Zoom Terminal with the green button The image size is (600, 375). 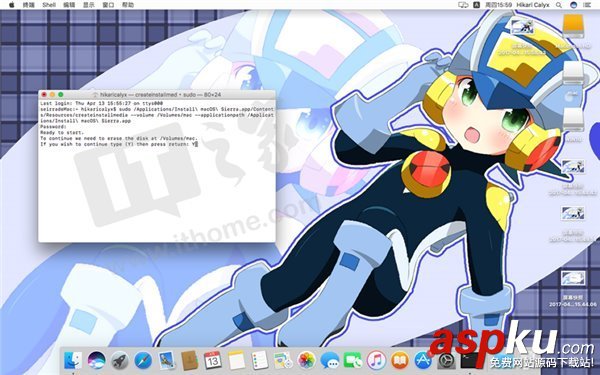(60, 95)
